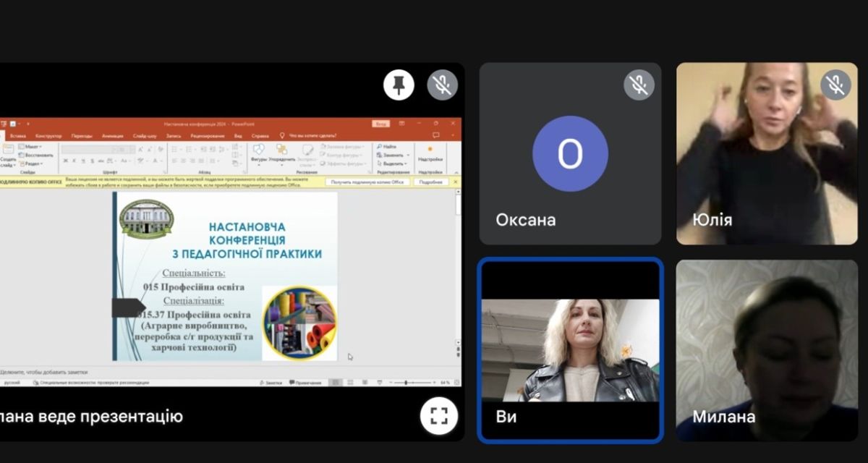
Task: Open fullscreen for the shared presentation
Action: click(x=439, y=415)
